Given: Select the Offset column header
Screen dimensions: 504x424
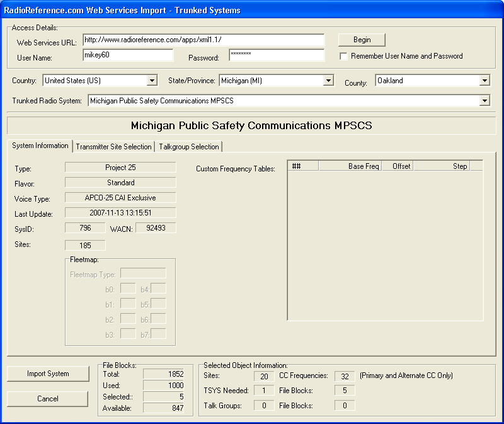Looking at the screenshot, I should point(398,166).
